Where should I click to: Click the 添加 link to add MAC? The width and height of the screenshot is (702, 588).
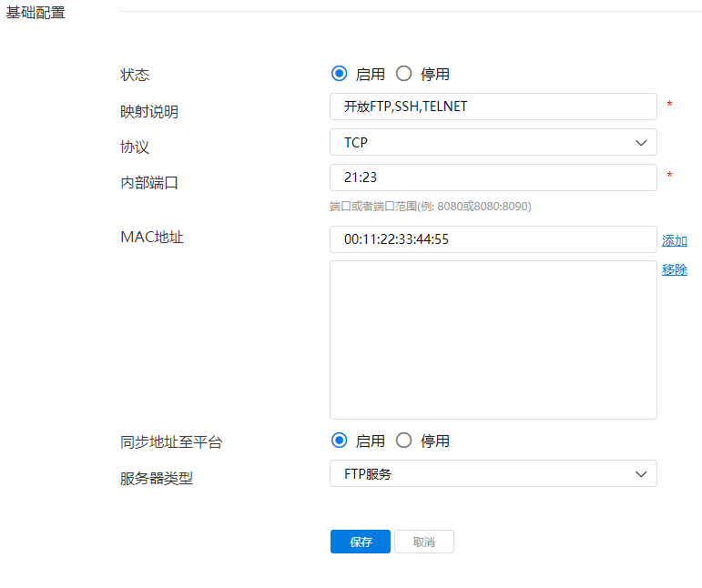click(x=674, y=240)
